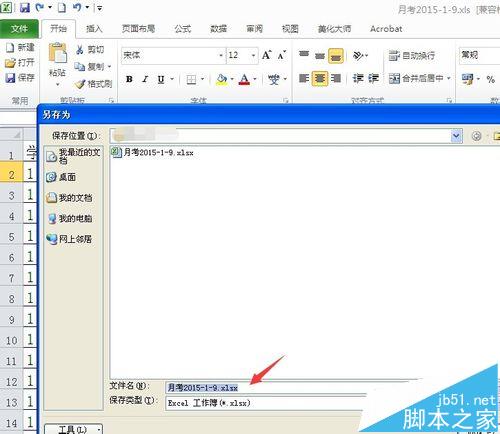The image size is (500, 434).
Task: Expand the save location dropdown arrow
Action: pyautogui.click(x=456, y=136)
